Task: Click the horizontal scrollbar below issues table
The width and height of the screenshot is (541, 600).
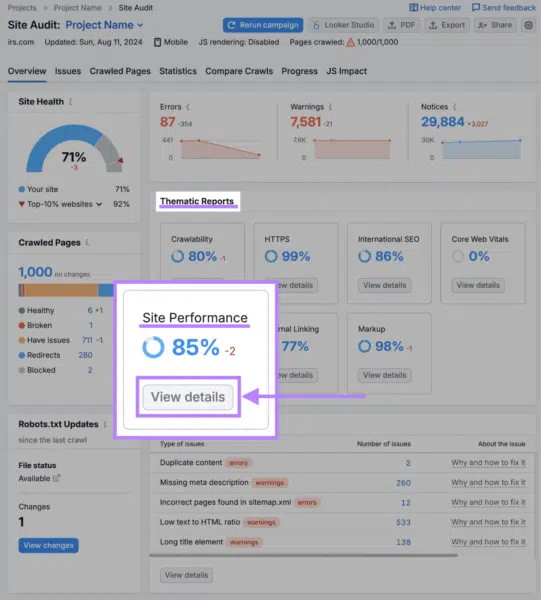Action: (304, 555)
